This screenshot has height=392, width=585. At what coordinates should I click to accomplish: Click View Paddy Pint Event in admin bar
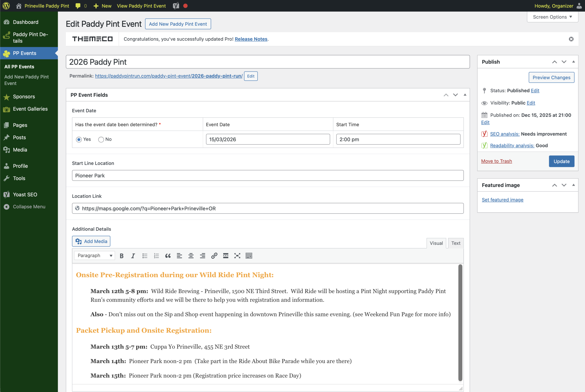pyautogui.click(x=141, y=6)
